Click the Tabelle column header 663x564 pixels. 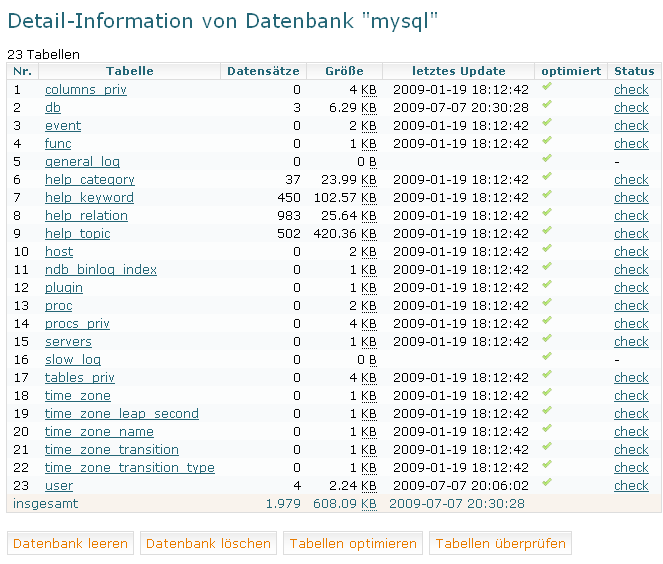coord(129,71)
